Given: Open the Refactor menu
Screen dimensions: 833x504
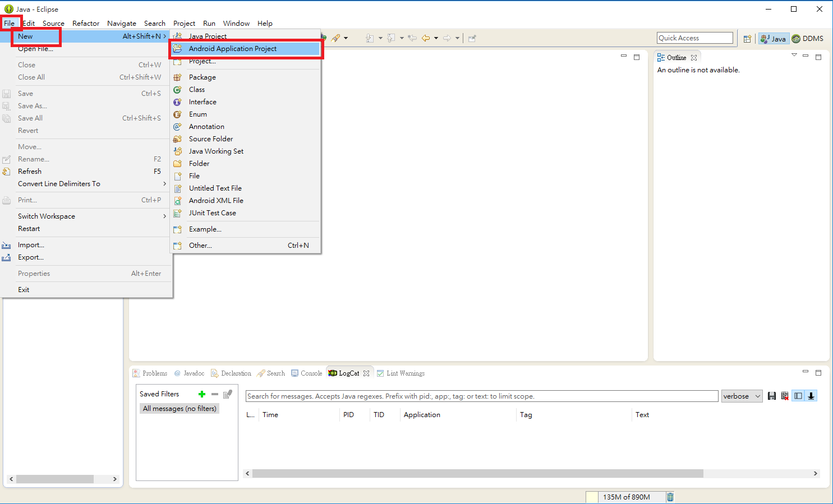Looking at the screenshot, I should coord(86,24).
